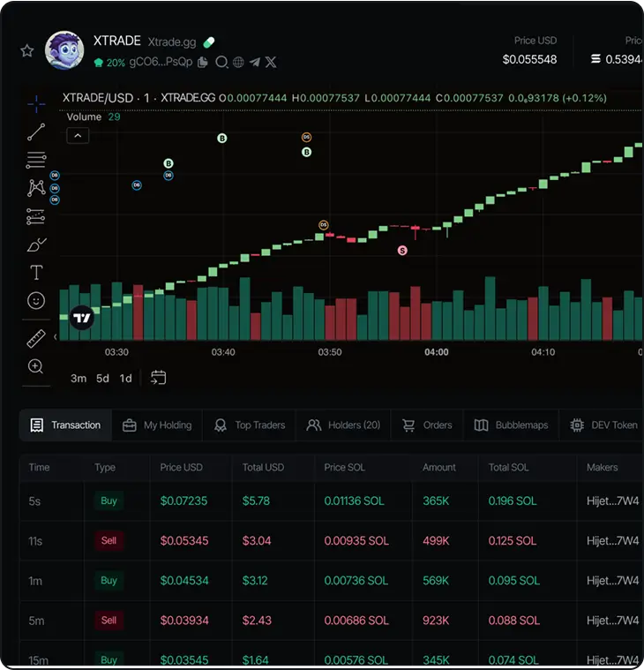Select the zoom in tool

35,366
